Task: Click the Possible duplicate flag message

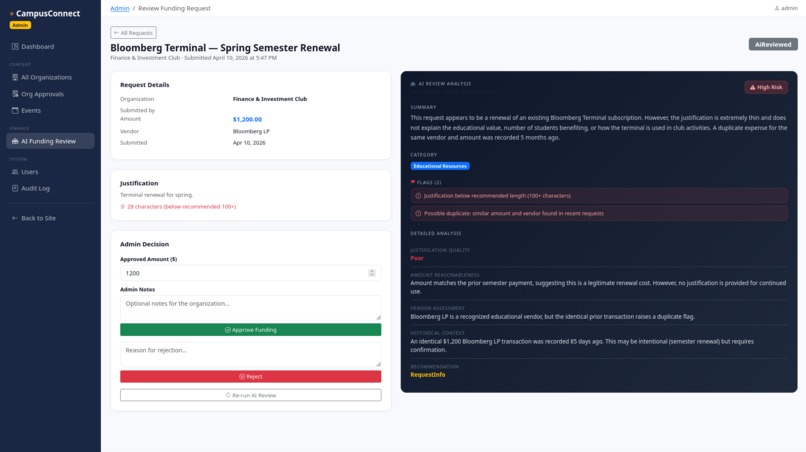Action: coord(599,213)
